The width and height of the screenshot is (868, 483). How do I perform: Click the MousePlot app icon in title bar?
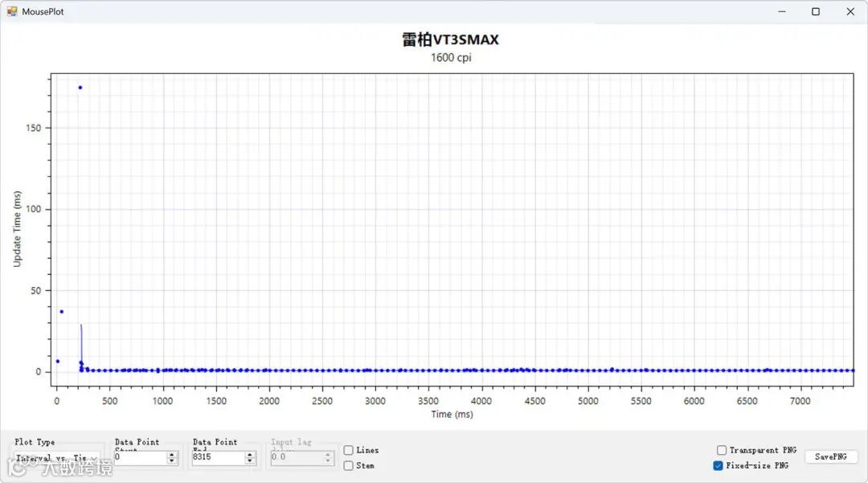pyautogui.click(x=11, y=11)
